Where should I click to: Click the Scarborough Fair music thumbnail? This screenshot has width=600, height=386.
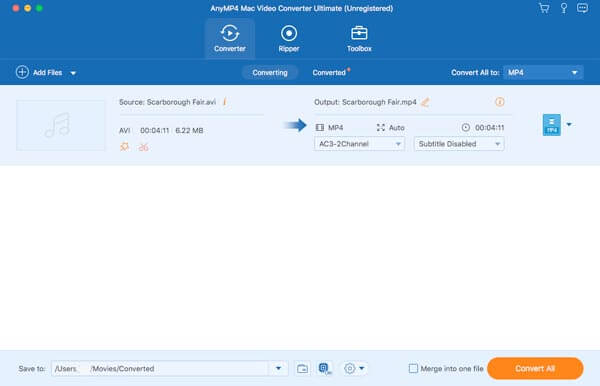(x=60, y=125)
